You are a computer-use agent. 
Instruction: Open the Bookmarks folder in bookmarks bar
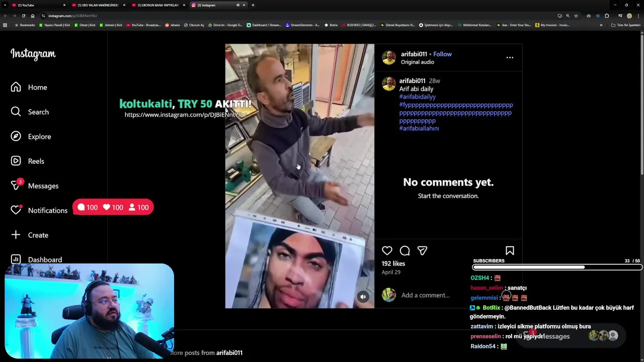point(25,25)
